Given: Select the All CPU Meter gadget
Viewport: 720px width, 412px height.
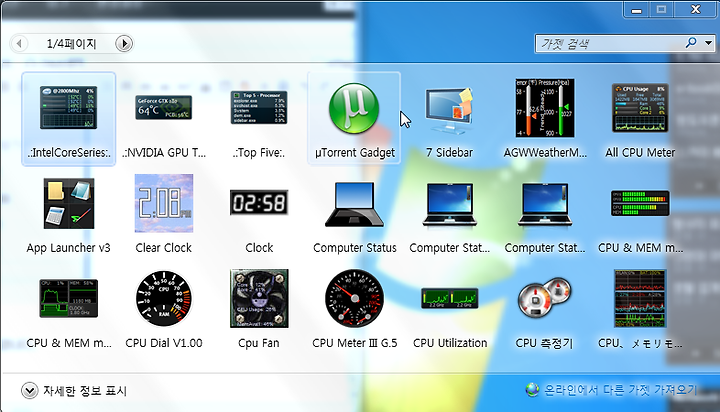Looking at the screenshot, I should [640, 108].
